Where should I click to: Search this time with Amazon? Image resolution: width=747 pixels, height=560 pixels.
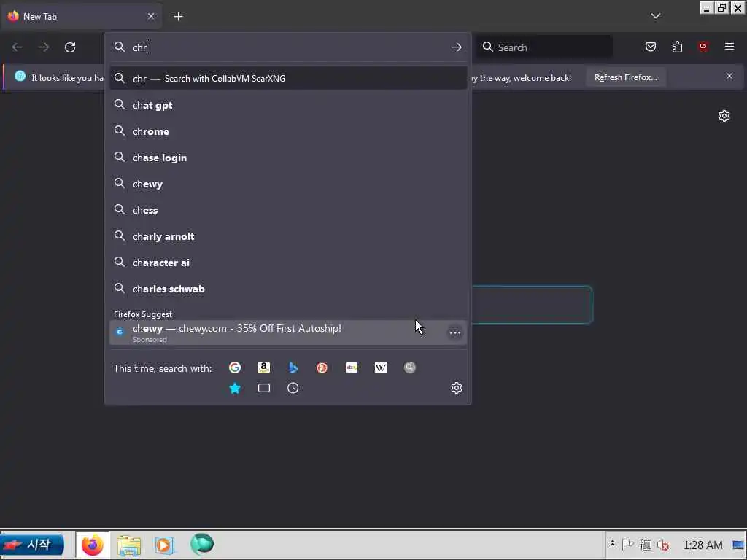(x=264, y=367)
